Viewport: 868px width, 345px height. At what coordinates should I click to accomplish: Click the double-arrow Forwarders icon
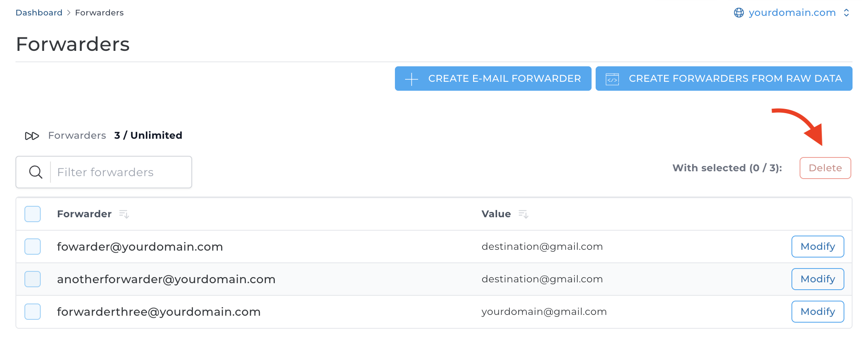[32, 136]
